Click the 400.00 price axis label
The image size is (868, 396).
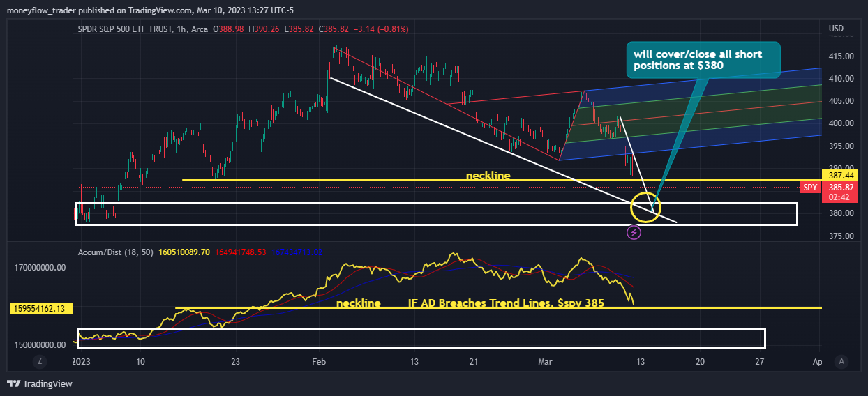click(x=841, y=123)
